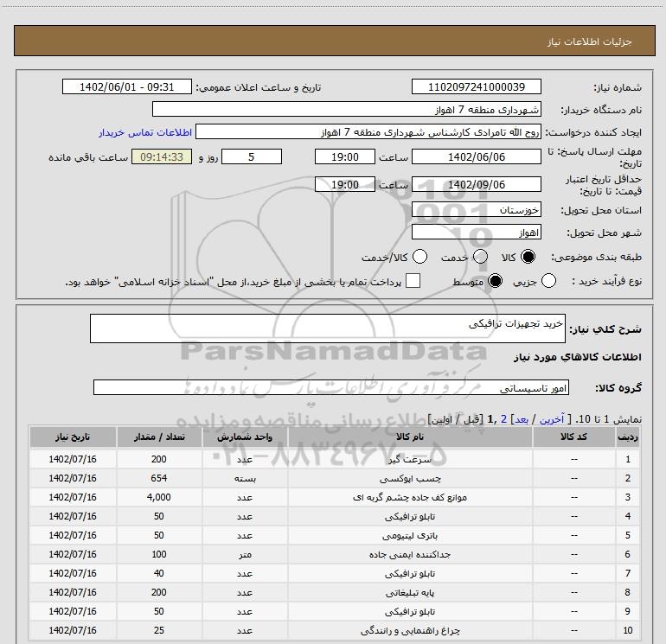666x644 pixels.
Task: Click the unit بسته cell
Action: pyautogui.click(x=245, y=478)
